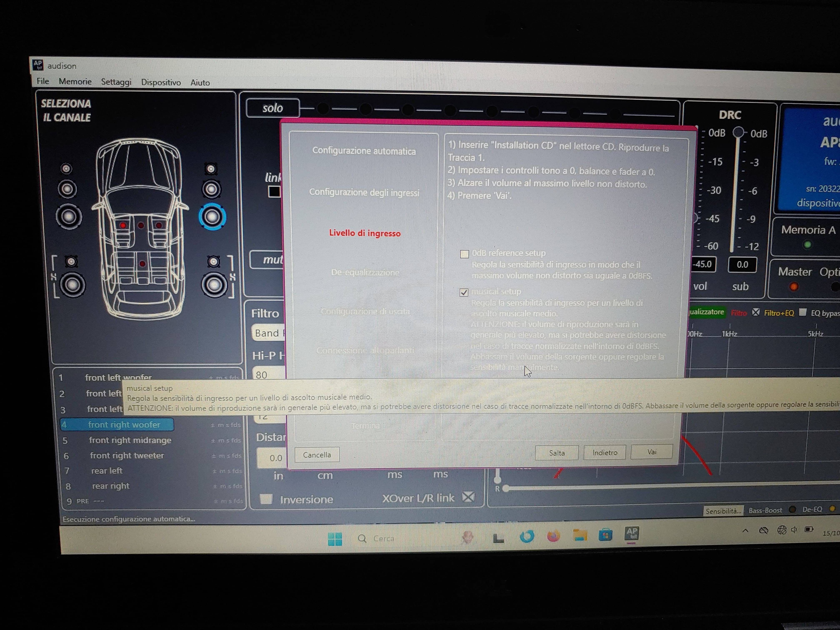Image resolution: width=840 pixels, height=630 pixels.
Task: Click the highlighted front right woofer speaker icon
Action: click(x=212, y=217)
